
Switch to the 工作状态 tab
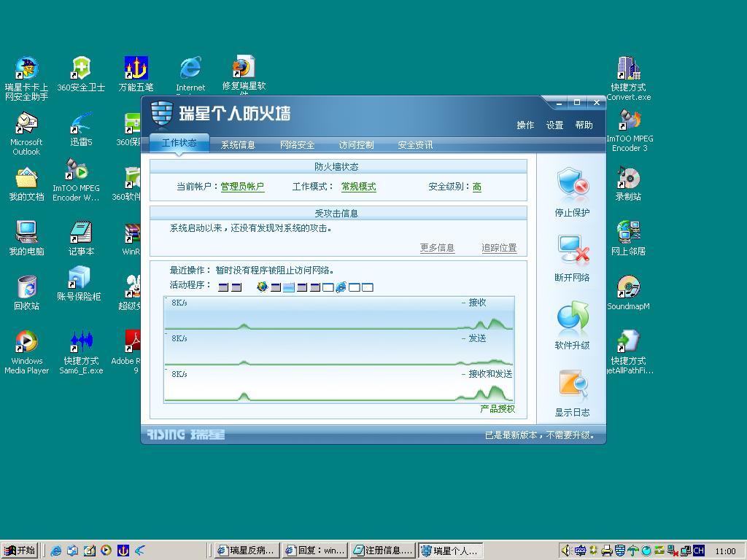[x=179, y=143]
